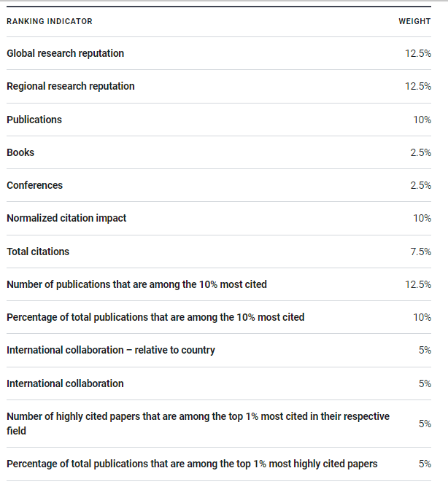Click the Normalized citation impact label
Image resolution: width=448 pixels, height=495 pixels.
point(66,218)
